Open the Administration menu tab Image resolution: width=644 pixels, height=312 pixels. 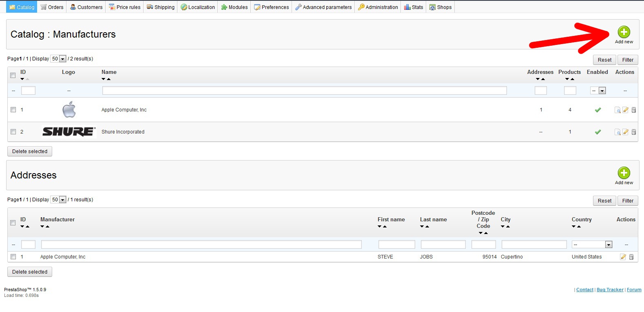378,7
